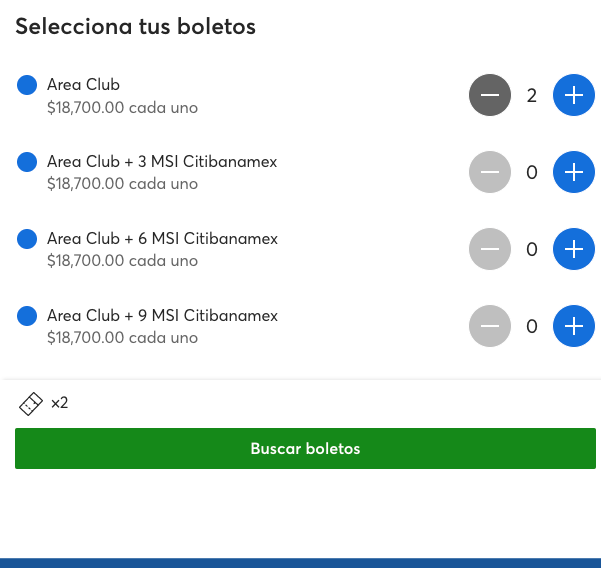This screenshot has width=601, height=568.
Task: Select Area Club + 9 MSI Citibanamex label
Action: [x=162, y=315]
